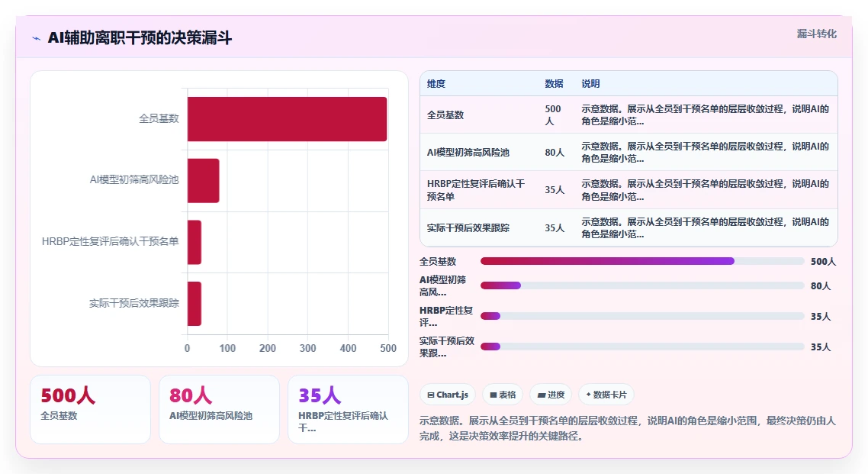Click the HRBP定性复评... progress bar
Image resolution: width=868 pixels, height=474 pixels.
(642, 316)
